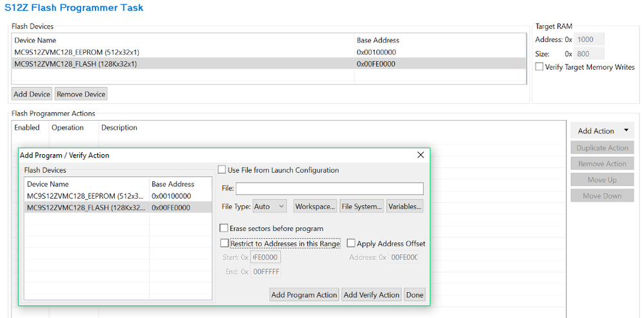Click Add Program Action button
644x318 pixels.
305,295
